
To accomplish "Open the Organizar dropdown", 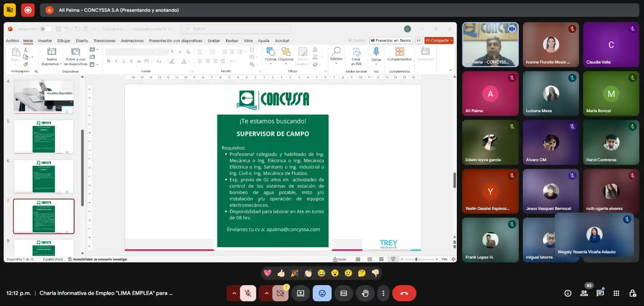I will point(286,55).
